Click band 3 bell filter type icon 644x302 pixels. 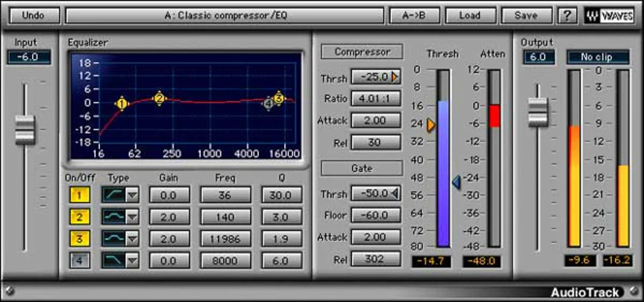pos(113,238)
